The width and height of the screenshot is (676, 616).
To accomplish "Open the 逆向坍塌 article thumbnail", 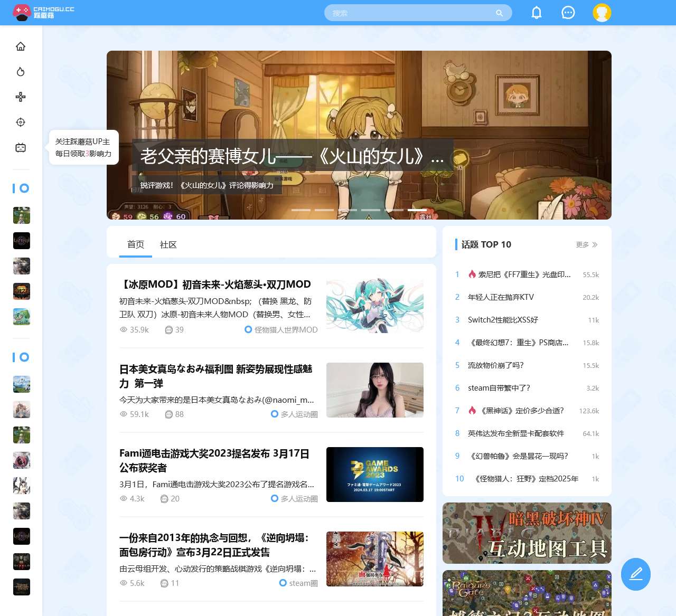I will coord(375,559).
